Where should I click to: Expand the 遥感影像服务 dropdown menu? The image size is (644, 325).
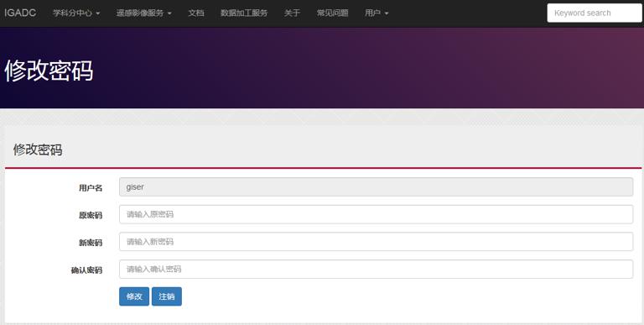click(143, 13)
